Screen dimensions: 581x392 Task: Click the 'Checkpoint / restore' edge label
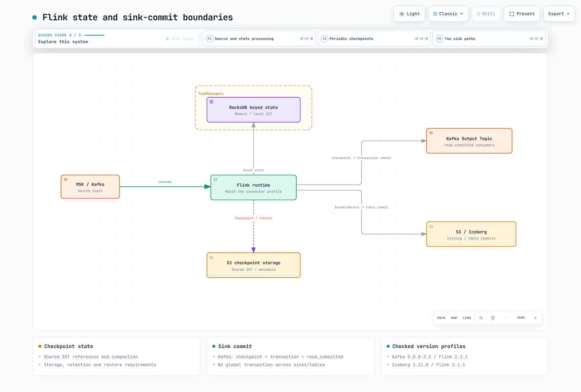tap(253, 218)
